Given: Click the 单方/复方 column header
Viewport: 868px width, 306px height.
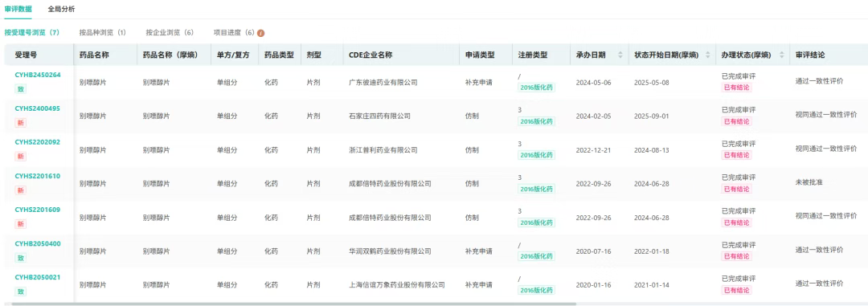Looking at the screenshot, I should [234, 55].
